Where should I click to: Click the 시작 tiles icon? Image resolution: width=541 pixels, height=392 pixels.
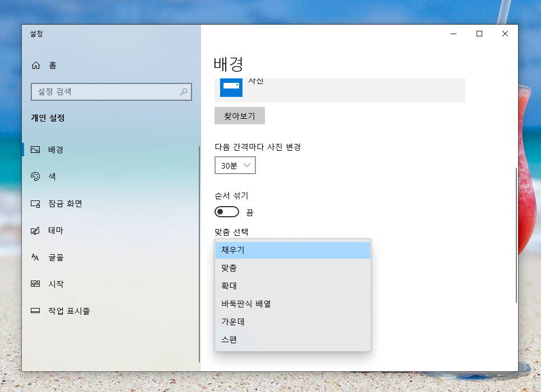coord(35,284)
